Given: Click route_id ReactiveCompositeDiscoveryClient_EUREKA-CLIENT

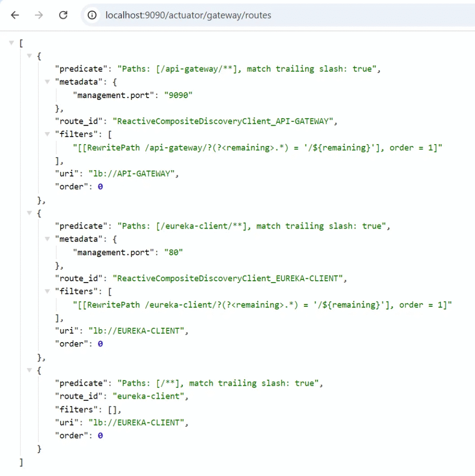Looking at the screenshot, I should [x=228, y=279].
